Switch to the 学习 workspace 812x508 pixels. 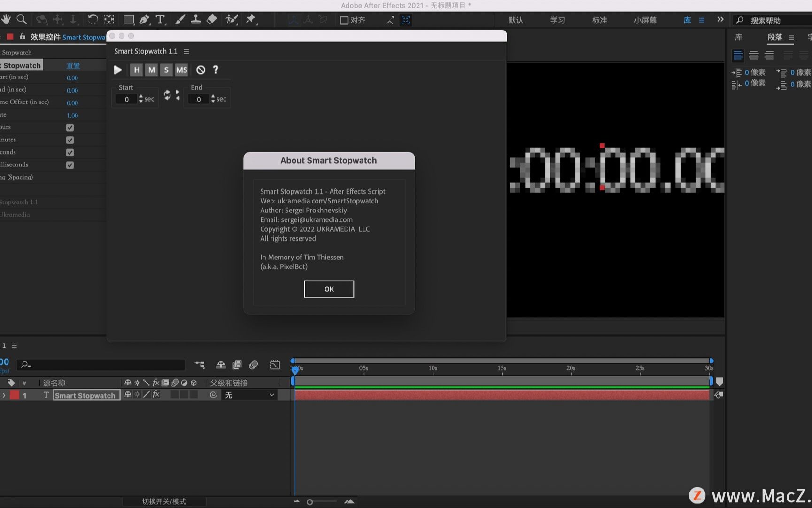[x=557, y=20]
